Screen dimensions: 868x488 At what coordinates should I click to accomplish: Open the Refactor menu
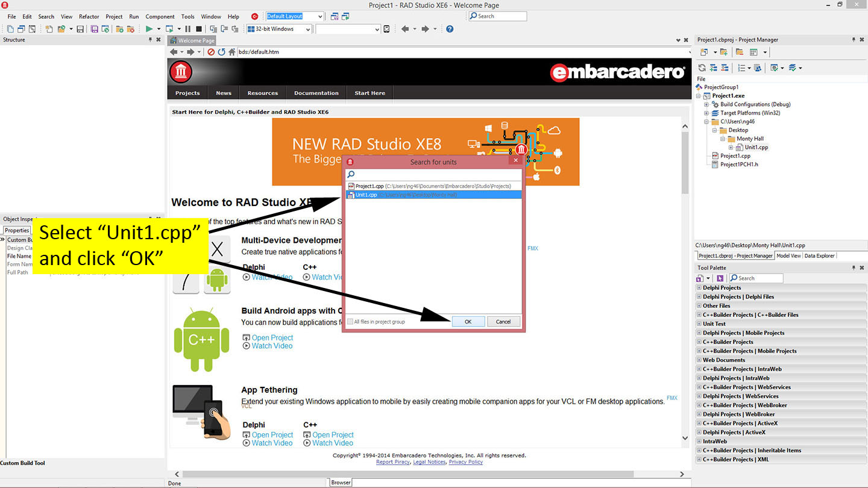point(89,16)
